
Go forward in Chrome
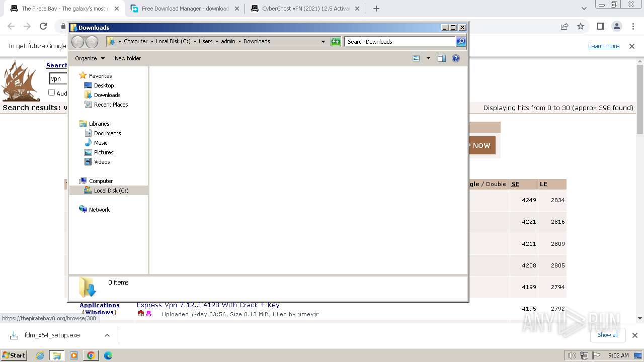click(x=27, y=26)
